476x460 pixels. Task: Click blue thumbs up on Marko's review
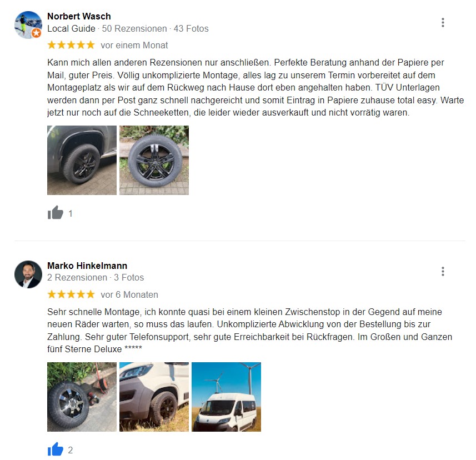pyautogui.click(x=55, y=449)
